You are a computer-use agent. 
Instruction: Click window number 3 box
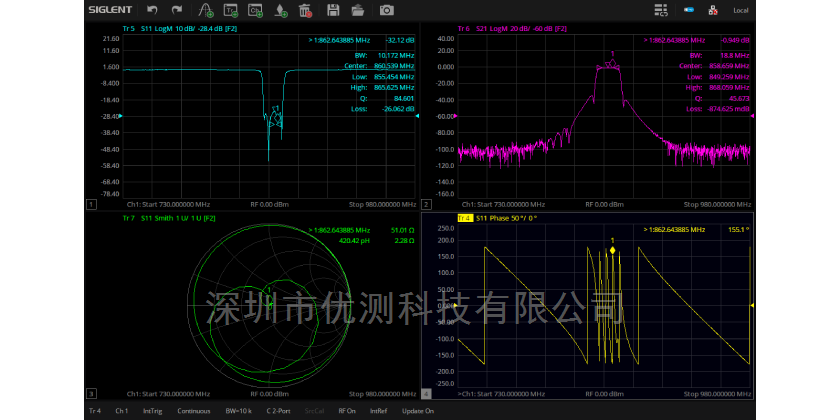[x=91, y=394]
